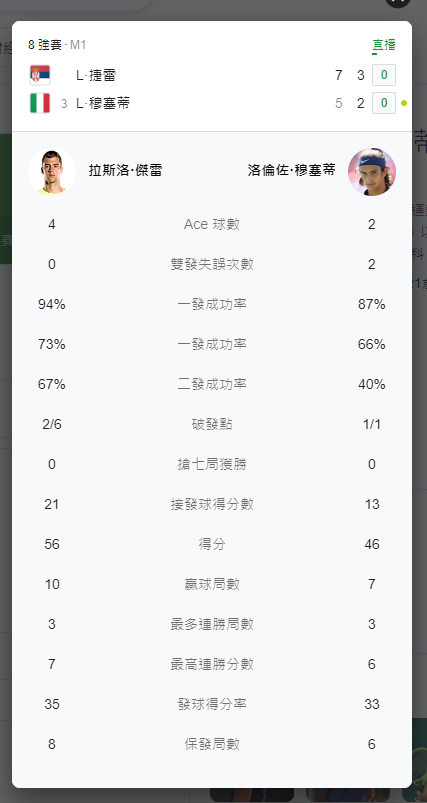Select the Ace 球數 stat row
The image size is (427, 803).
click(x=211, y=224)
